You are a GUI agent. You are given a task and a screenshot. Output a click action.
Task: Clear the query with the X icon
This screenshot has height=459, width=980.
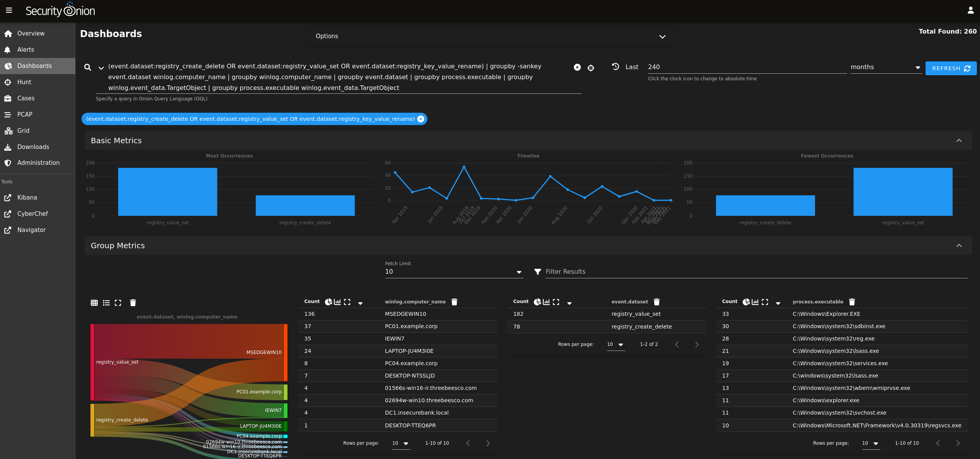(577, 67)
